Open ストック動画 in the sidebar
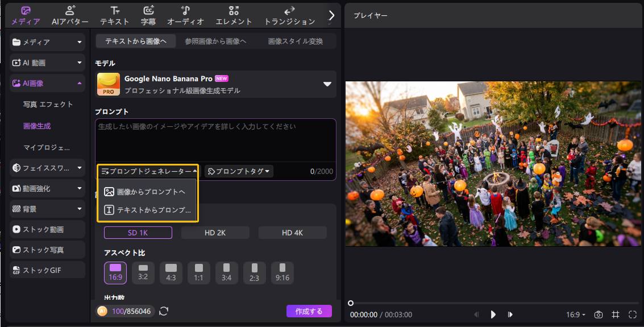 tap(47, 229)
